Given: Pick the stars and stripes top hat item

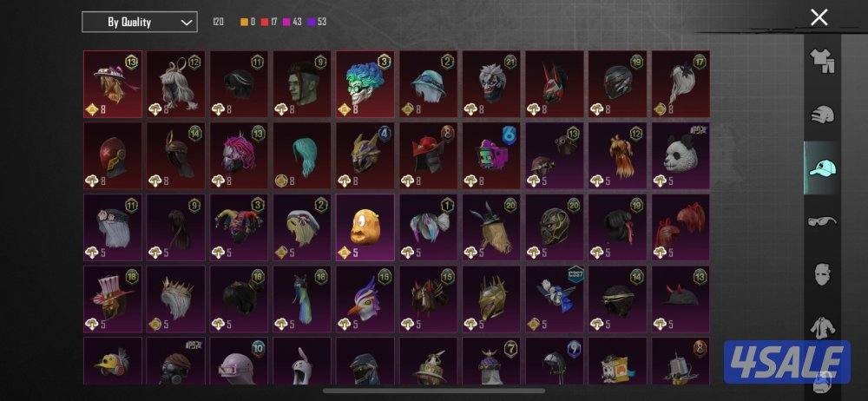Looking at the screenshot, I should coord(112,299).
